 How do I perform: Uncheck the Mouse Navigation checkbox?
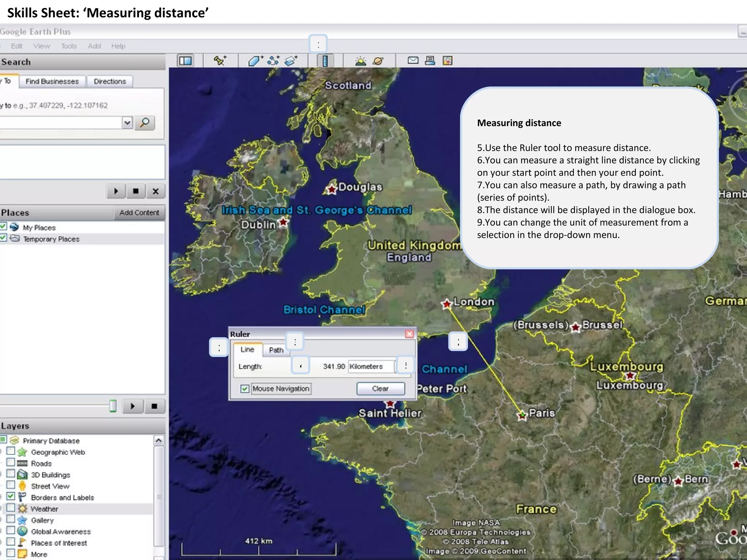coord(245,389)
